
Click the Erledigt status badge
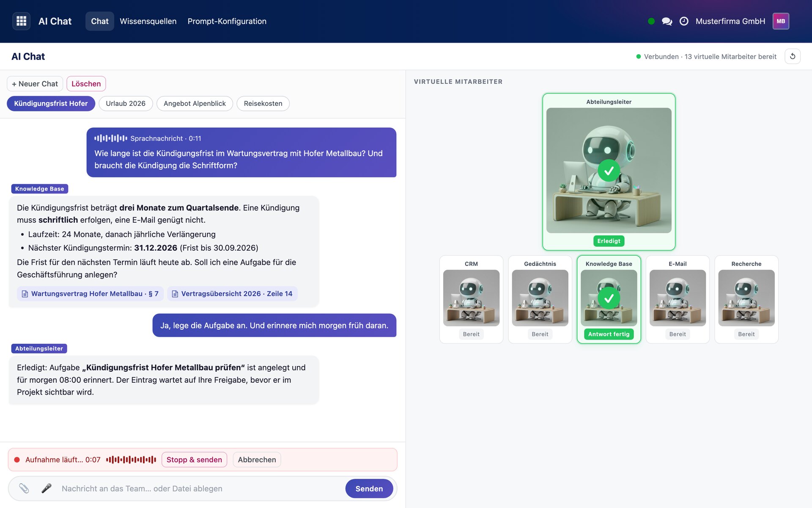point(609,241)
